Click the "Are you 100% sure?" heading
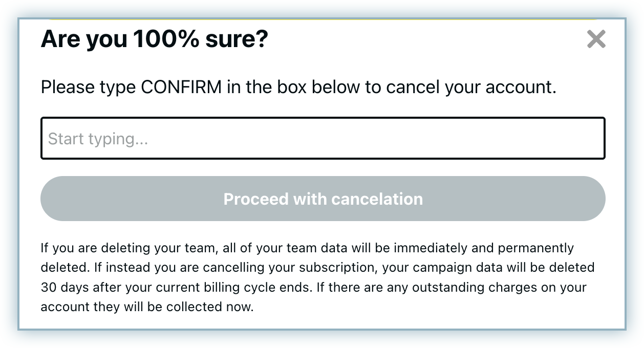The width and height of the screenshot is (644, 348). point(154,39)
